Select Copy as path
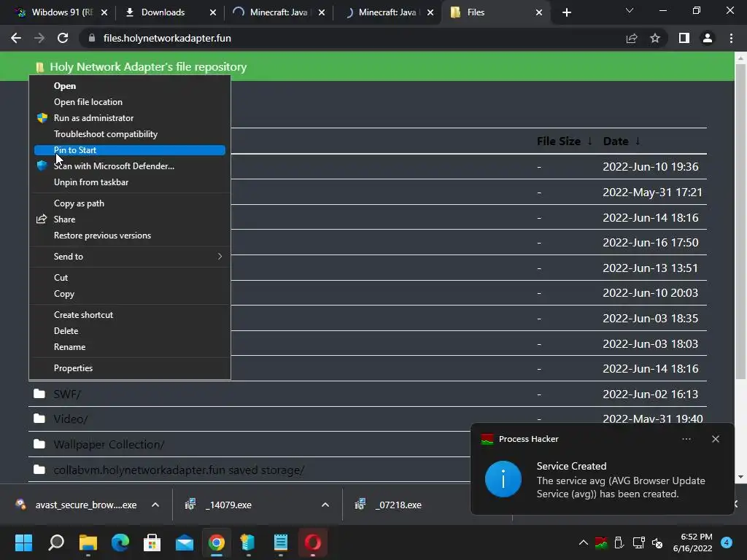This screenshot has width=747, height=560. point(130,203)
